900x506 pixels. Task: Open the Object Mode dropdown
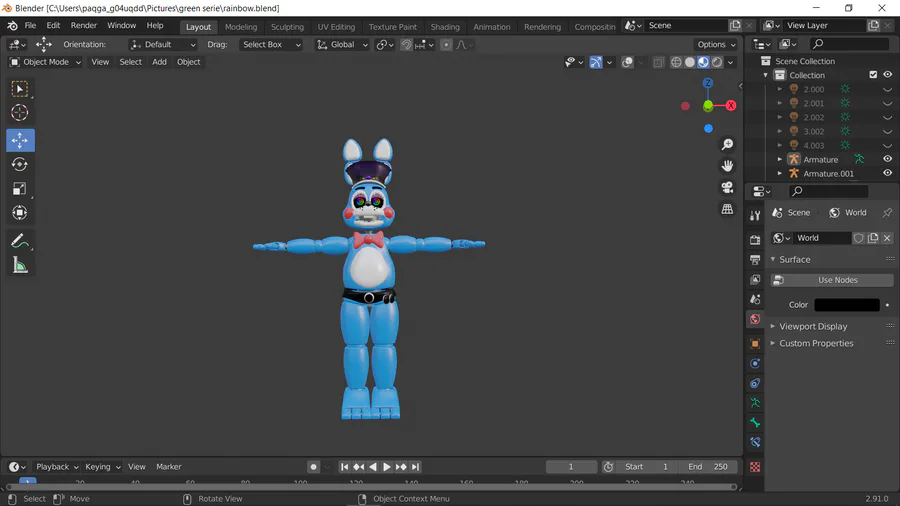coord(45,62)
